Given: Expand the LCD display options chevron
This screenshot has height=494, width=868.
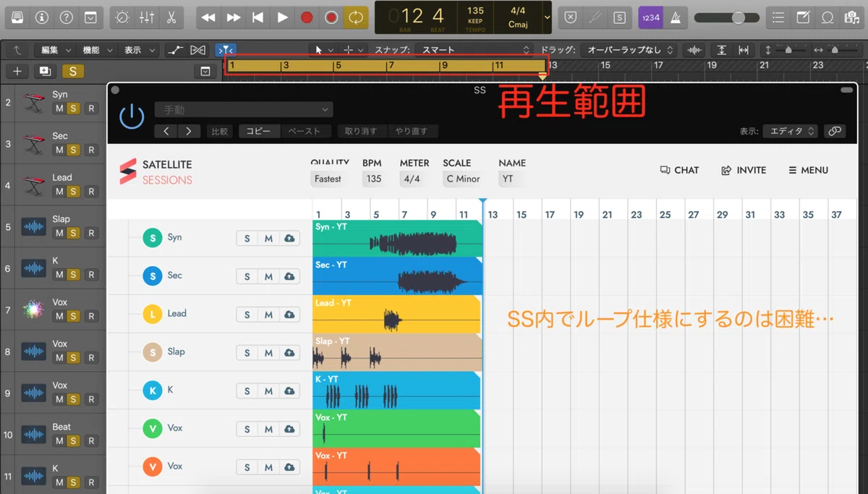Looking at the screenshot, I should click(548, 17).
